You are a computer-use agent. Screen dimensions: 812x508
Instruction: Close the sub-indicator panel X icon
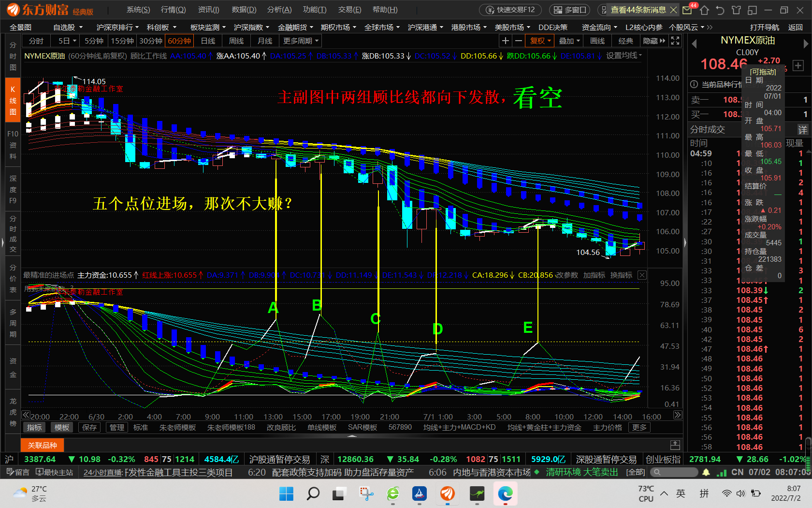pyautogui.click(x=642, y=275)
